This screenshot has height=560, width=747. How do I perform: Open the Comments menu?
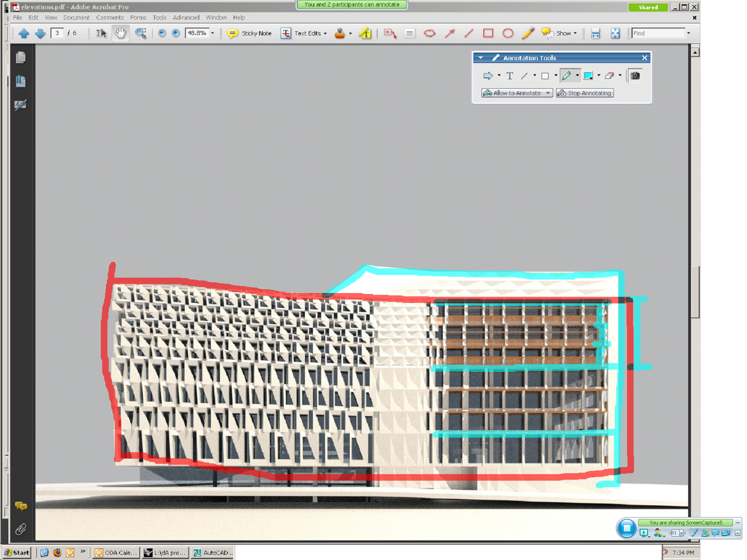[x=110, y=18]
